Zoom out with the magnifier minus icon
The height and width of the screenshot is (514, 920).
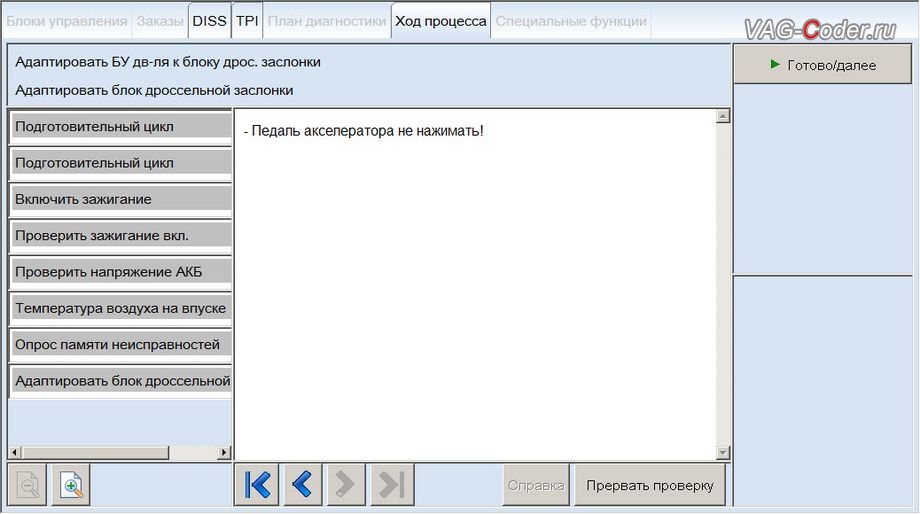click(27, 485)
